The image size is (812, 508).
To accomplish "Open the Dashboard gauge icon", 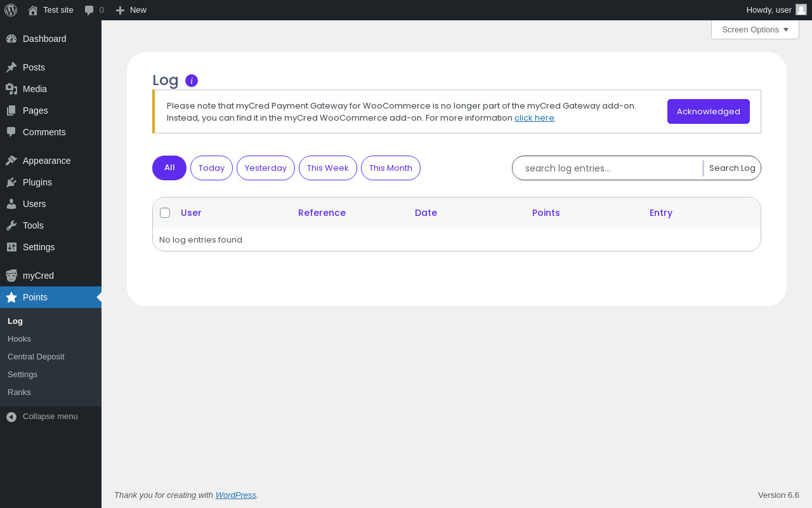I will coord(11,39).
